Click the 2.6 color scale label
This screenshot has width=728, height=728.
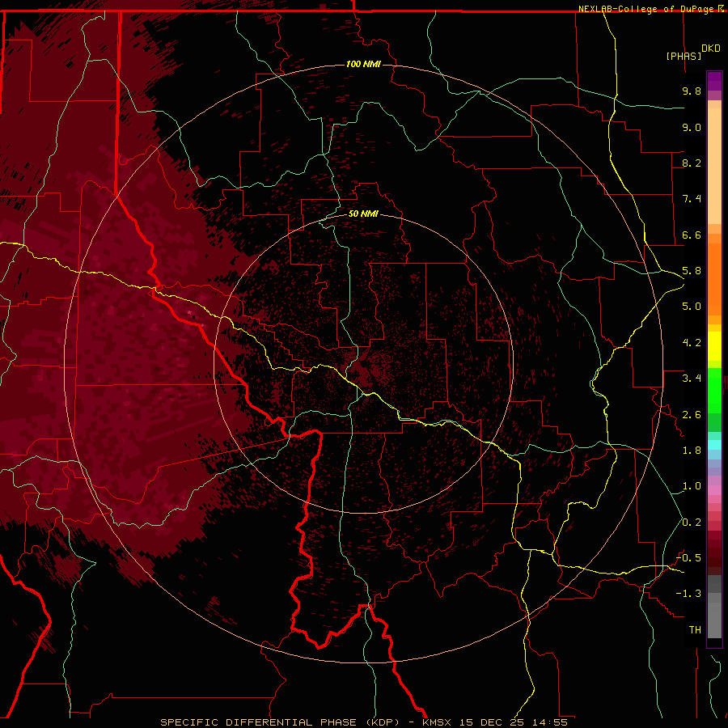click(692, 415)
